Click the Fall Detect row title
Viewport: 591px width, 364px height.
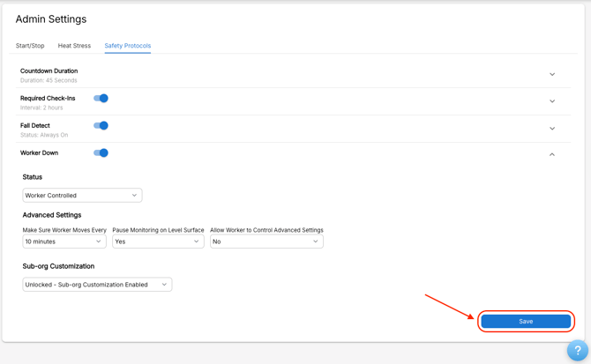pos(35,126)
